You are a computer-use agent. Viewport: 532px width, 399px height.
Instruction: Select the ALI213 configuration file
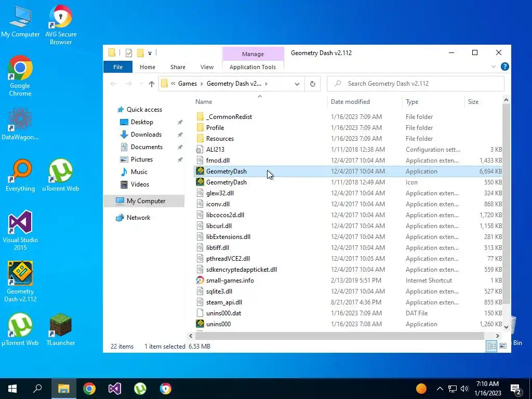pyautogui.click(x=348, y=150)
